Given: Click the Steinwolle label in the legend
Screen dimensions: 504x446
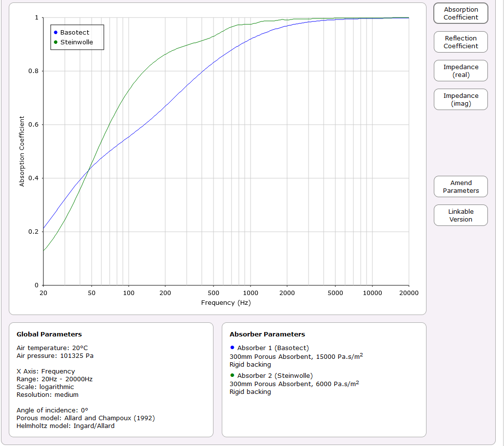Looking at the screenshot, I should tap(77, 42).
